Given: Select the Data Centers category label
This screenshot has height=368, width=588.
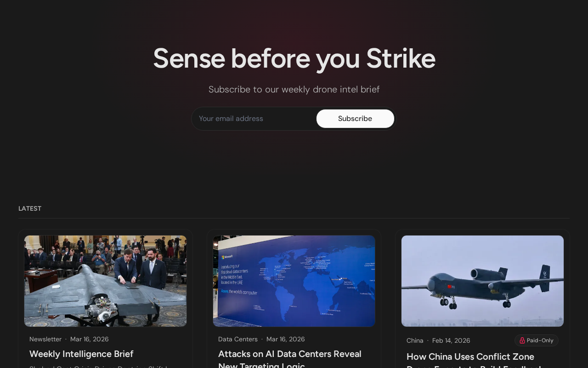Looking at the screenshot, I should [x=238, y=339].
